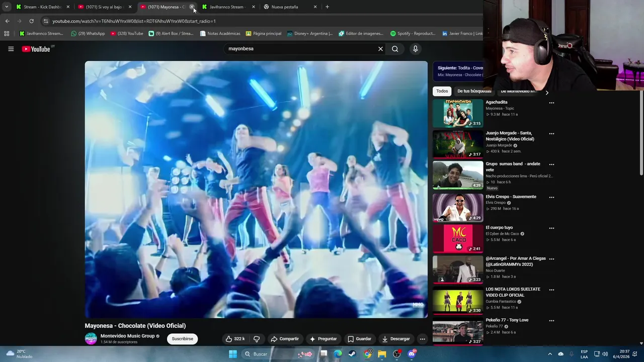The image size is (644, 362).
Task: Open the Alert Box / Streamlabs bookmark
Action: point(171,34)
